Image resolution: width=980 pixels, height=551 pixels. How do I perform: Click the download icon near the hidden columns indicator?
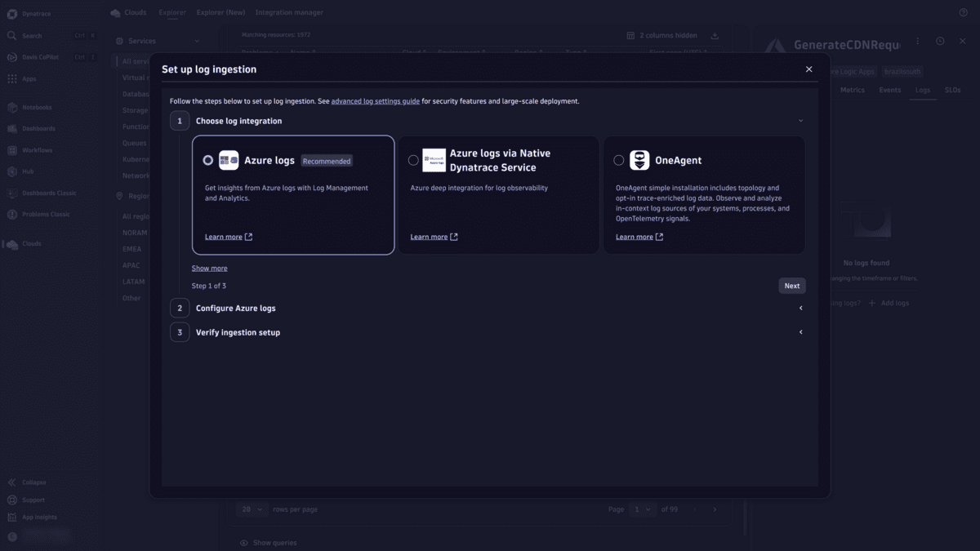coord(715,34)
